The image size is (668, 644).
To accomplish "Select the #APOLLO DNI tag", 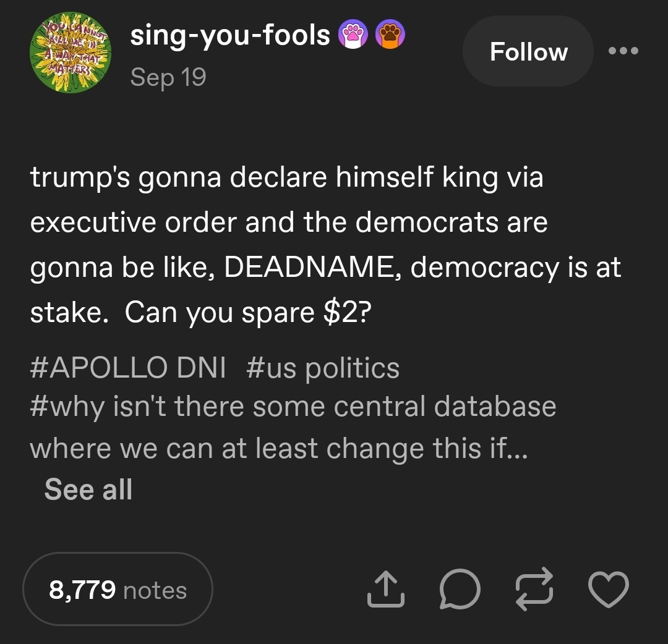I will click(128, 368).
